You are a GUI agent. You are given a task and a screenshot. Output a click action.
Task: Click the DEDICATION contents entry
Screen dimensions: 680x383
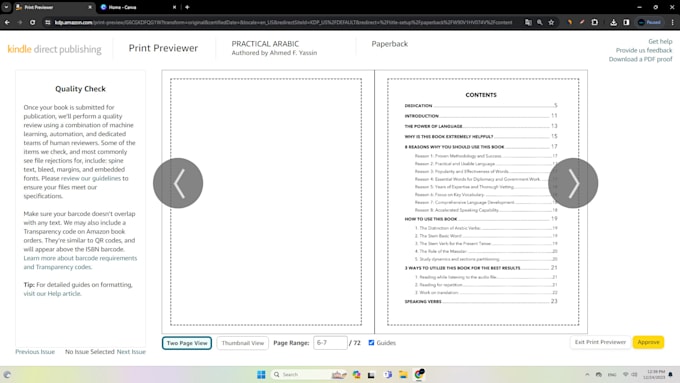click(481, 105)
